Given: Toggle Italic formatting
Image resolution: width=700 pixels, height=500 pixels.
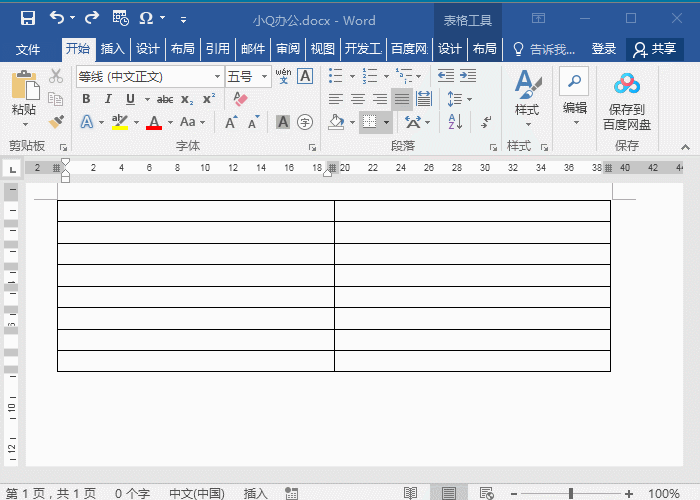Looking at the screenshot, I should pos(108,99).
